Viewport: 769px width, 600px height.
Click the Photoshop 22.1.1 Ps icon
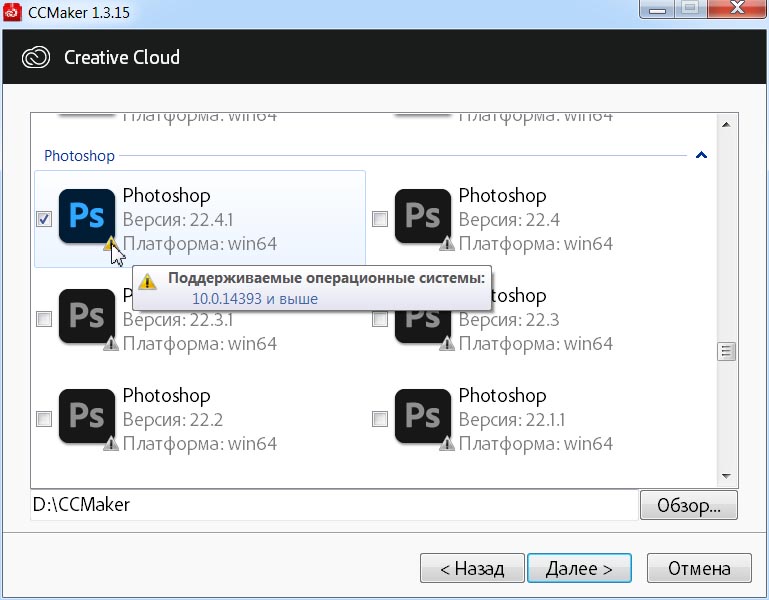[x=423, y=416]
